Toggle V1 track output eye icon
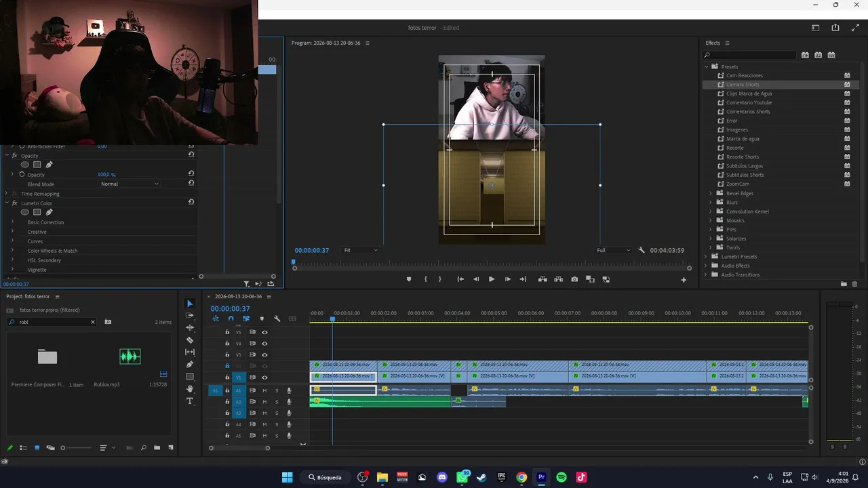The height and width of the screenshot is (488, 868). pyautogui.click(x=264, y=377)
